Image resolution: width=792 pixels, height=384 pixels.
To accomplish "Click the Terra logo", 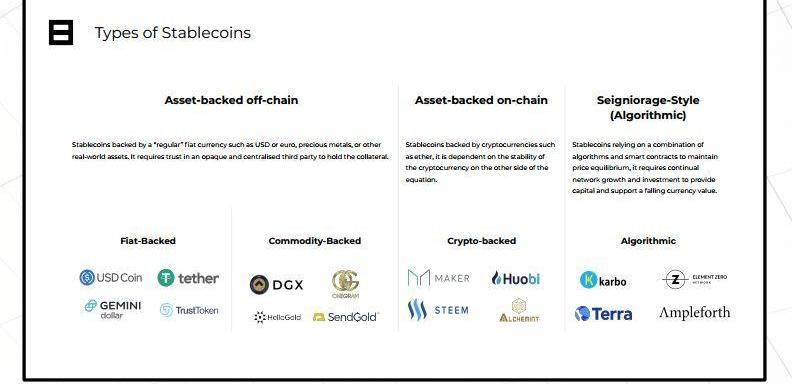I will 603,314.
